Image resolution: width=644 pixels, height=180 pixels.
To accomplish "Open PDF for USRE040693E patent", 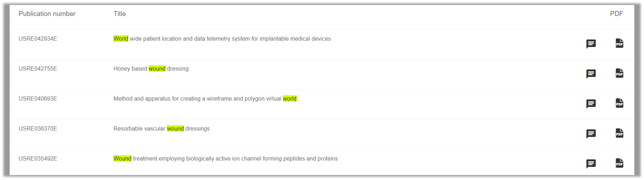I will pyautogui.click(x=619, y=103).
